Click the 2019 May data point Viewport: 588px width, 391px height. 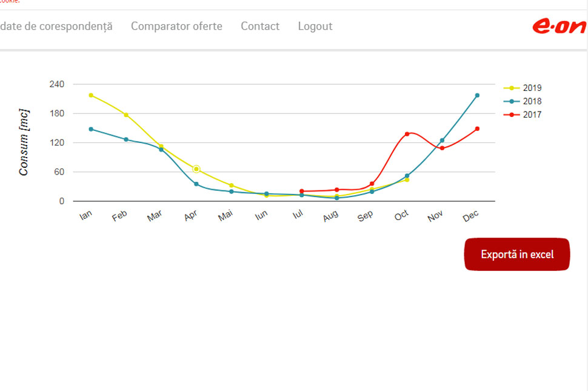(x=232, y=185)
